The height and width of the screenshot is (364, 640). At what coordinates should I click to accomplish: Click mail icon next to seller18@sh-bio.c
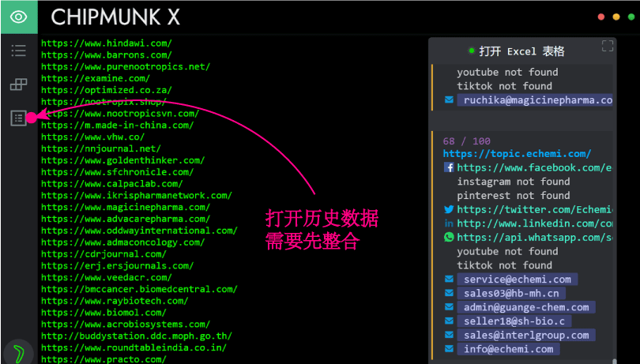tap(449, 321)
